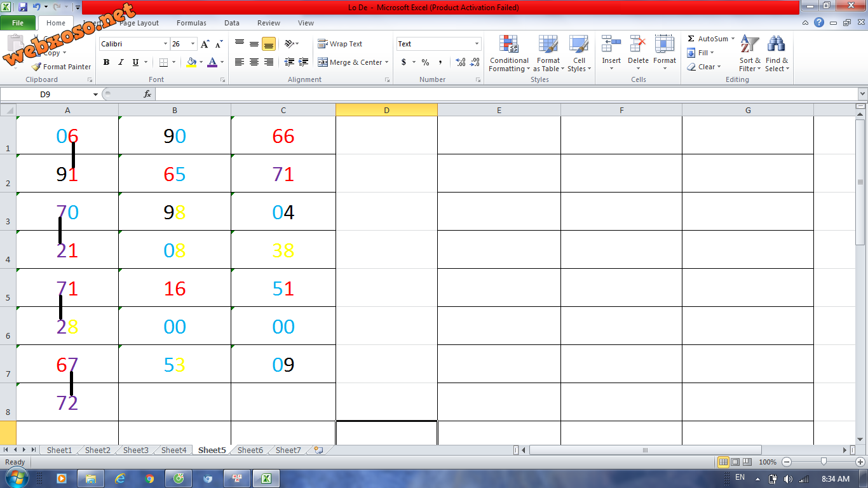
Task: Select column D header
Action: pyautogui.click(x=386, y=110)
